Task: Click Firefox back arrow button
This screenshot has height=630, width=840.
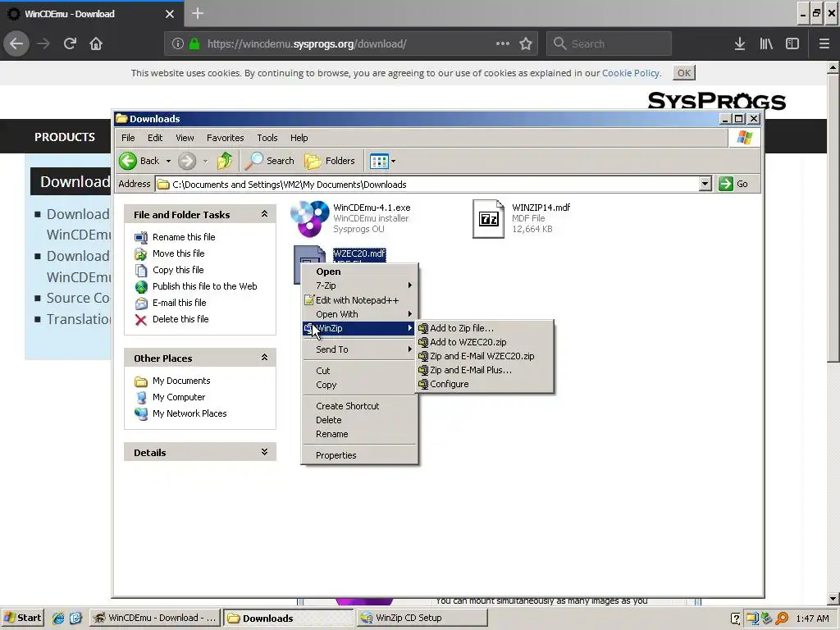Action: (x=16, y=43)
